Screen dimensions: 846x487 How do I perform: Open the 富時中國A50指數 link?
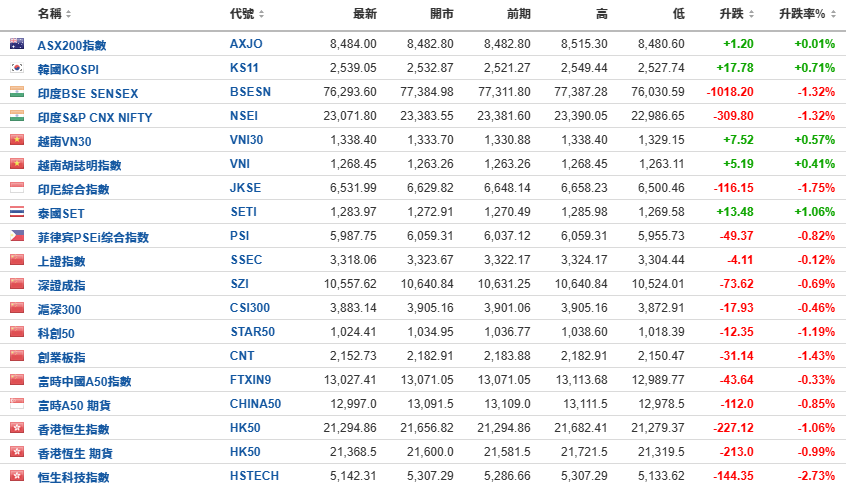tap(85, 382)
